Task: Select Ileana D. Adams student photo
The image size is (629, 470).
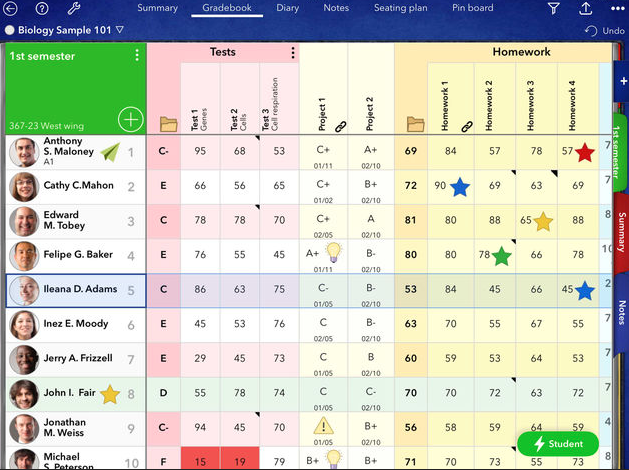Action: 25,290
